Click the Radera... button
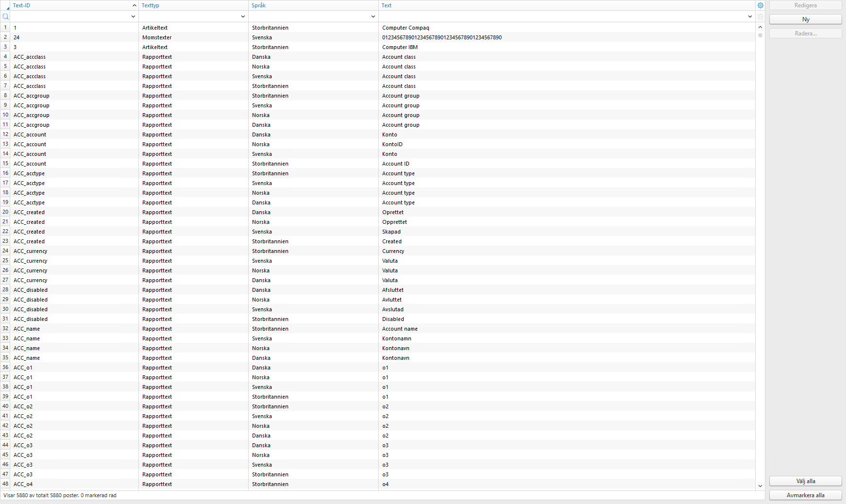Image resolution: width=846 pixels, height=504 pixels. [x=805, y=33]
